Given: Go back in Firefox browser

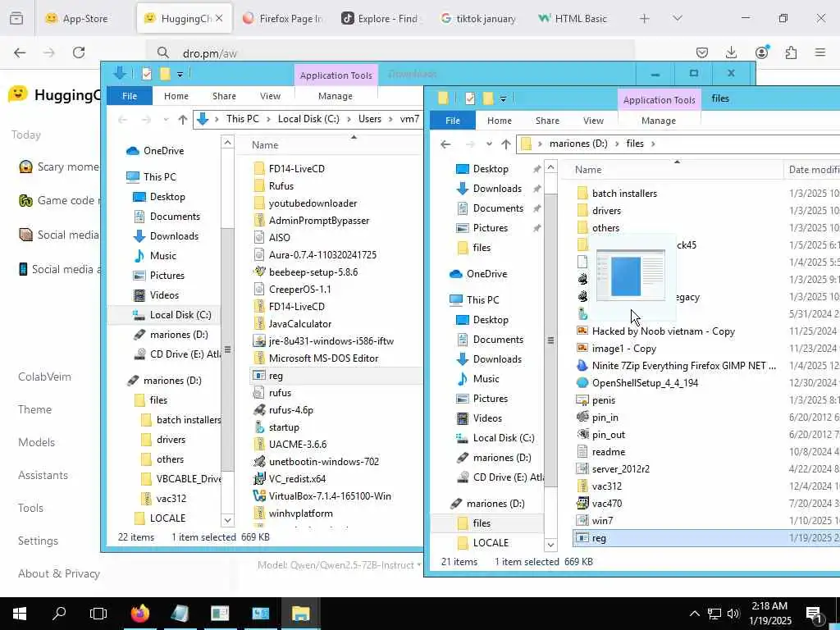Looking at the screenshot, I should 20,52.
